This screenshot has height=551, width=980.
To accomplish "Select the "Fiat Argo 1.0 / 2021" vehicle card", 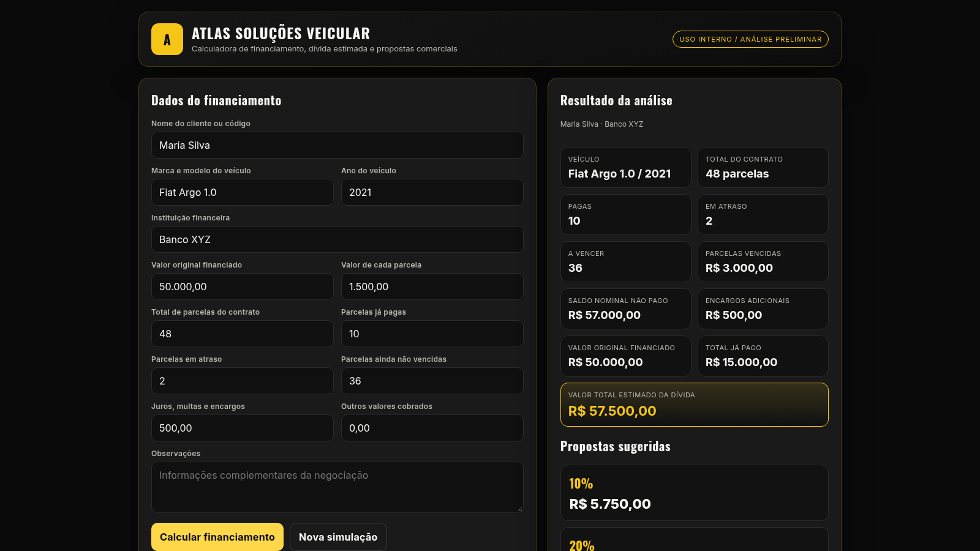I will [626, 167].
